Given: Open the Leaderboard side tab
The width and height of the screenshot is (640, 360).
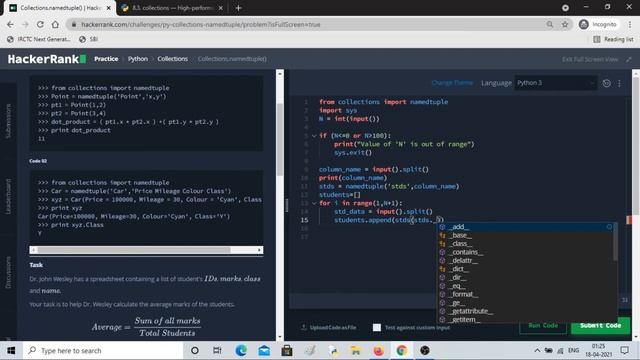Looking at the screenshot, I should 8,196.
